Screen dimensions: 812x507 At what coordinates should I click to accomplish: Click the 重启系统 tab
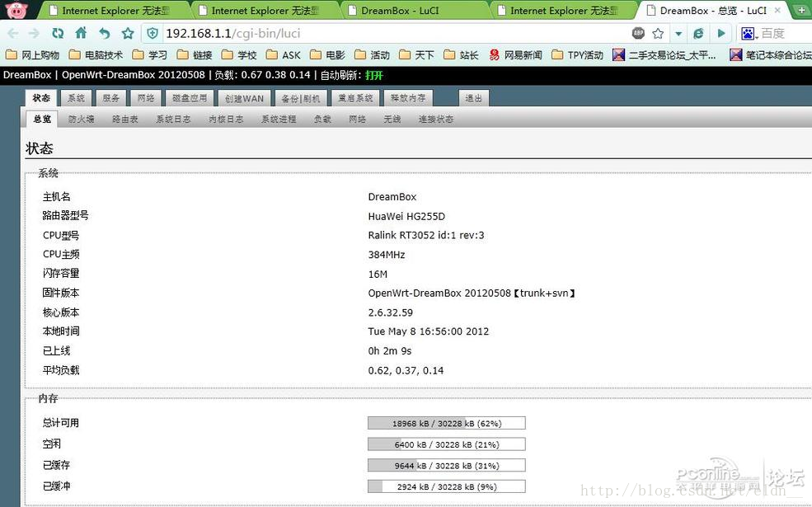[x=355, y=98]
